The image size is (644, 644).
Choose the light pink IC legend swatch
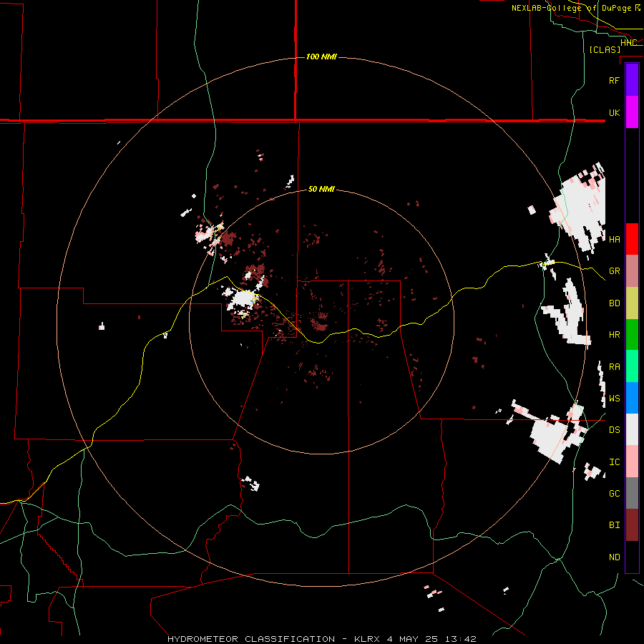[632, 462]
